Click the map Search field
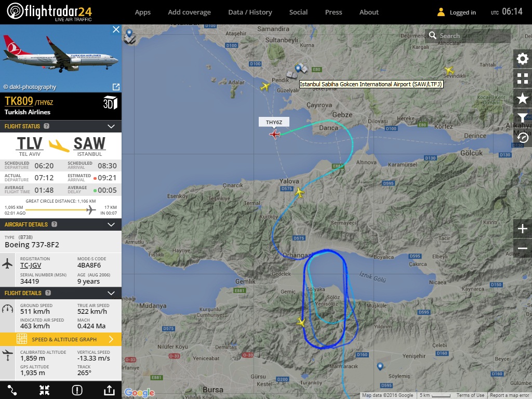532x399 pixels. click(x=468, y=36)
